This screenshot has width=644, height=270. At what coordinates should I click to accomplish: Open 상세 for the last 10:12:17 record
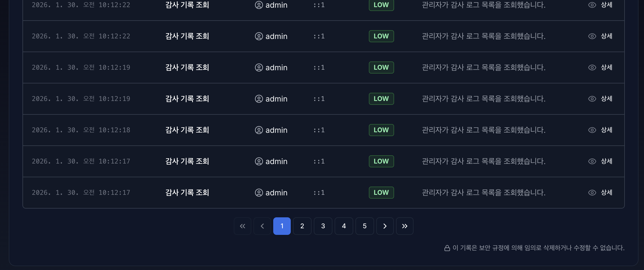pos(606,192)
